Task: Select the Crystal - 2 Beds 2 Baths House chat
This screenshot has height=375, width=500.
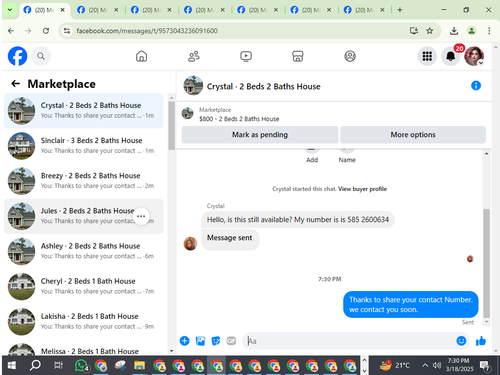Action: pos(84,111)
